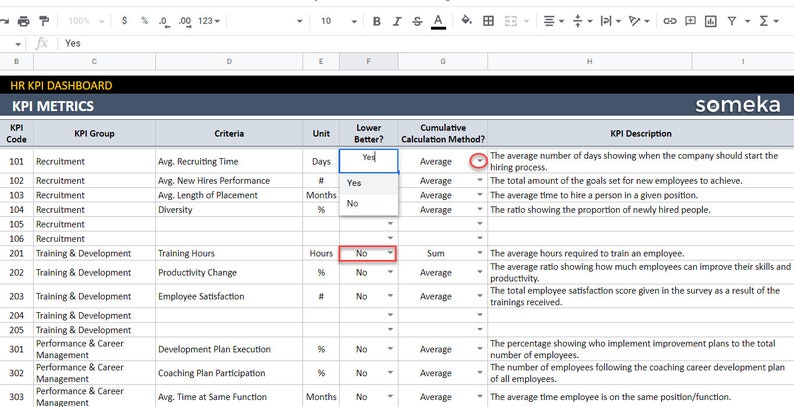
Task: Open merge cells dropdown arrow
Action: pos(526,21)
